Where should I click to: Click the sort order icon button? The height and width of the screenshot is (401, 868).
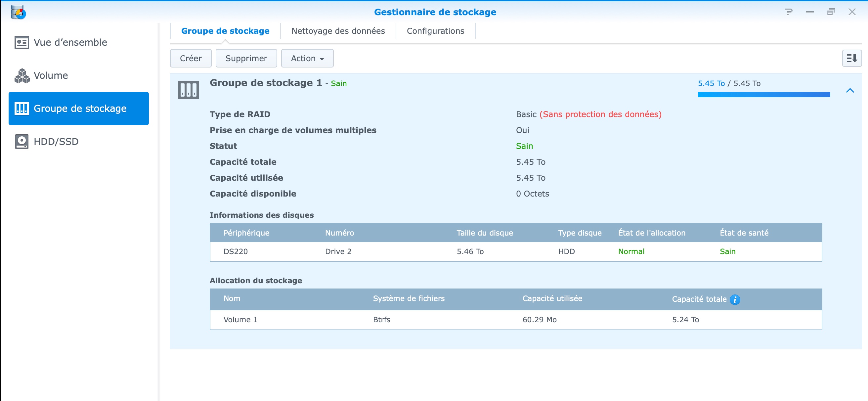[x=851, y=58]
